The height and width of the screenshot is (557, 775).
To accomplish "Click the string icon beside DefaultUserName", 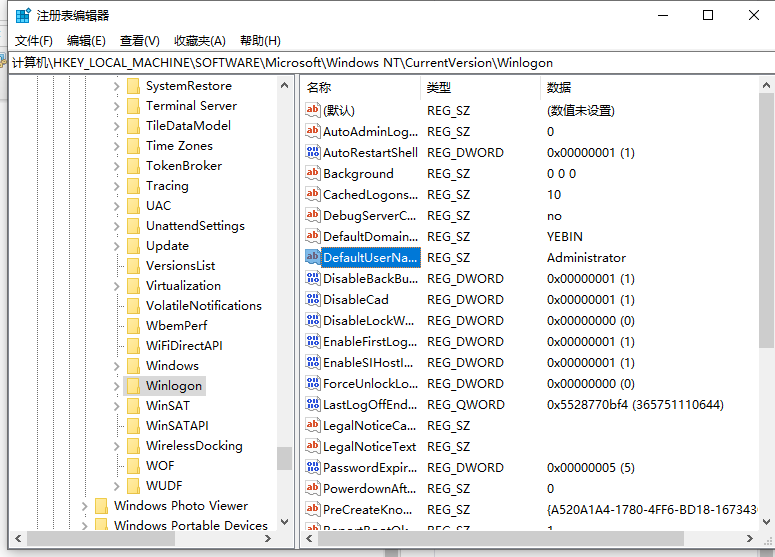I will pos(313,258).
